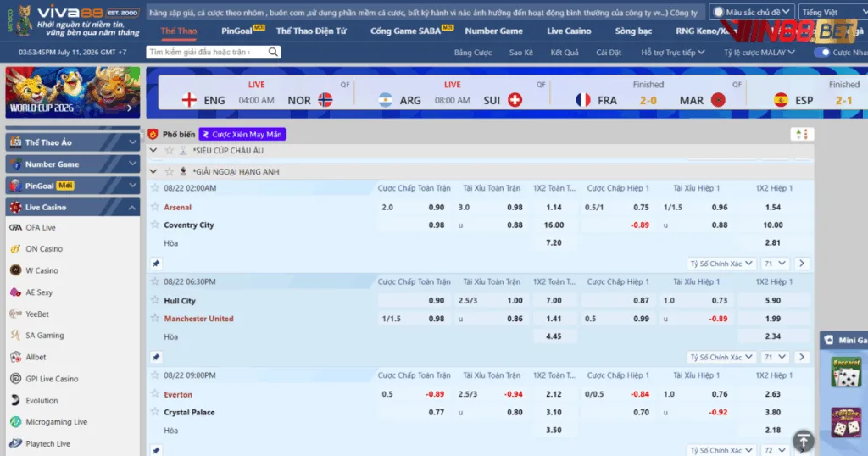Click the England flag in live scoreboard
The image size is (868, 456).
pyautogui.click(x=189, y=100)
